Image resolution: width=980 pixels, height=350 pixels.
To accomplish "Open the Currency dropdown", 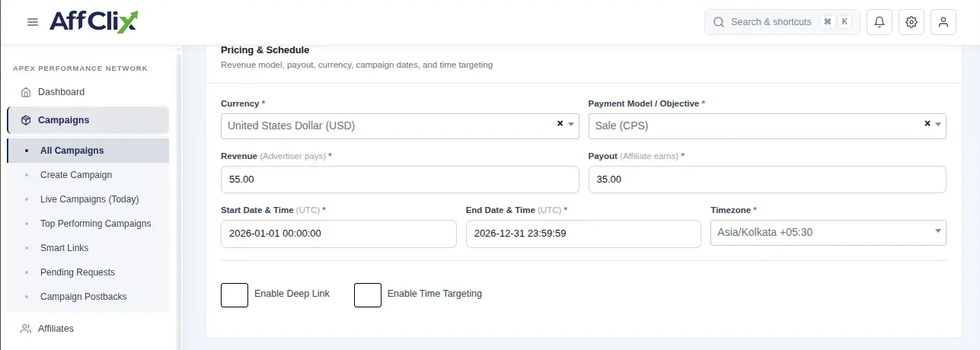I will coord(400,126).
